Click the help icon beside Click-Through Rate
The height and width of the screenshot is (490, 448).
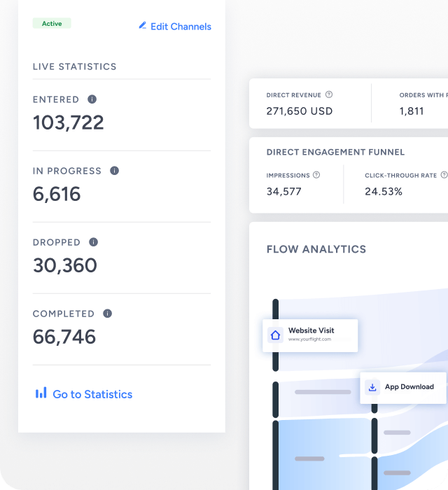444,175
